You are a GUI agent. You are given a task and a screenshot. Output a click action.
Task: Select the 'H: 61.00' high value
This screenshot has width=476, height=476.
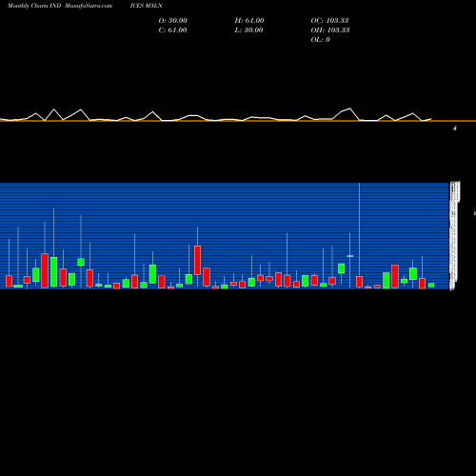coord(249,21)
